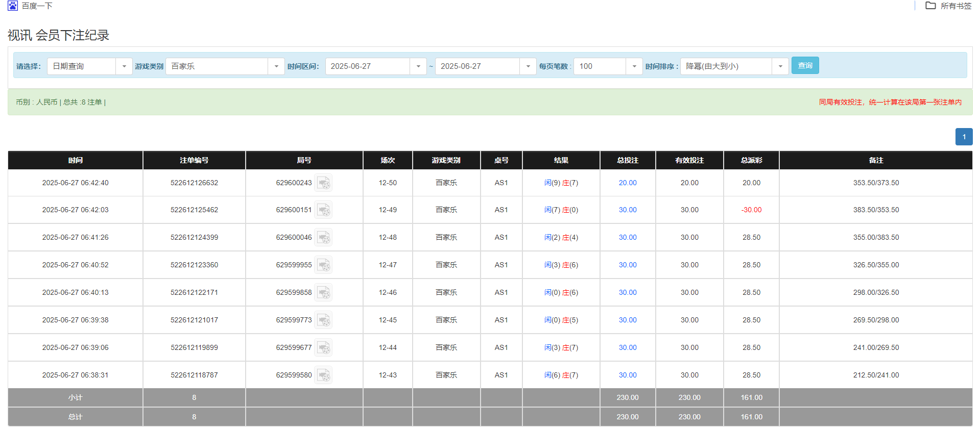Select order number 522612126632
Screen dimensions: 980x429
click(194, 183)
